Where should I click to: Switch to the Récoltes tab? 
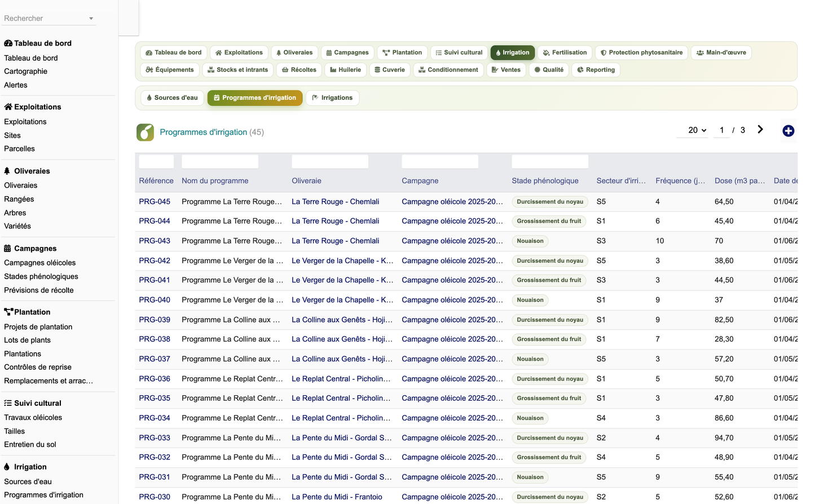(x=299, y=70)
